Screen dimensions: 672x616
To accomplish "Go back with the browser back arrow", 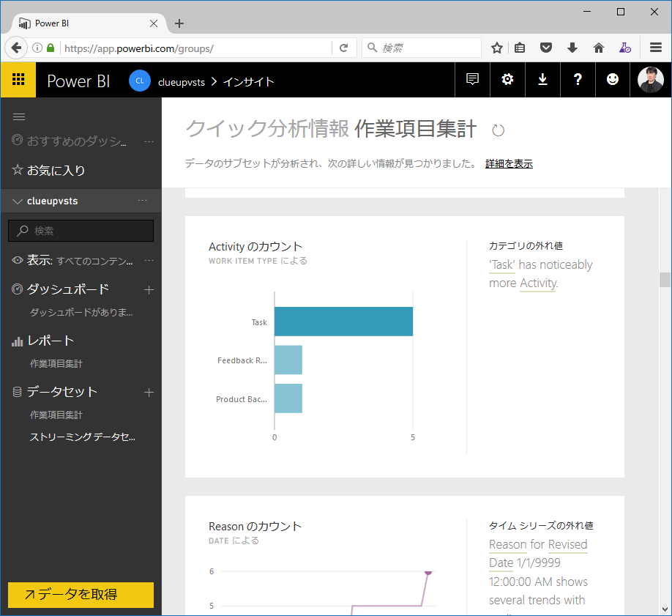I will 16,48.
